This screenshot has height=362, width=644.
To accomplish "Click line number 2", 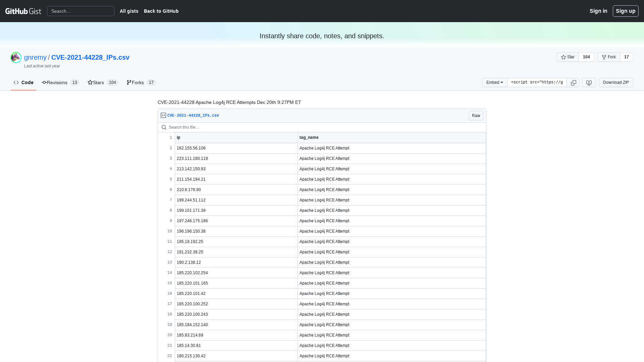I will click(167, 148).
